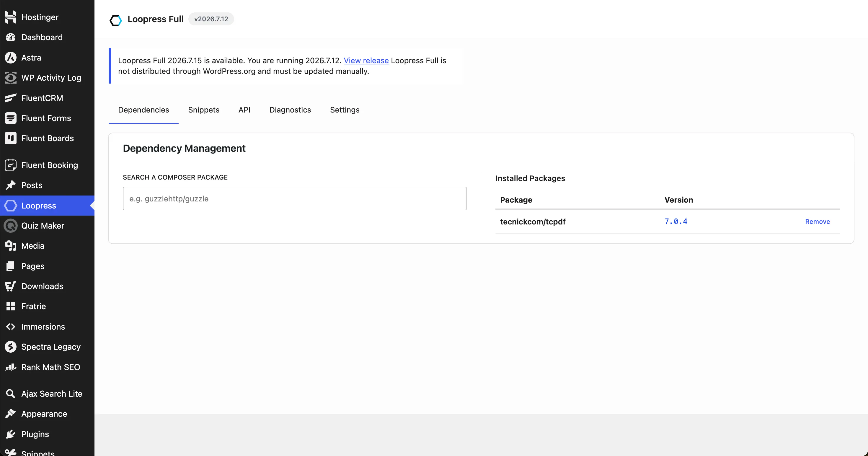
Task: Open the Plugins menu label
Action: click(35, 434)
